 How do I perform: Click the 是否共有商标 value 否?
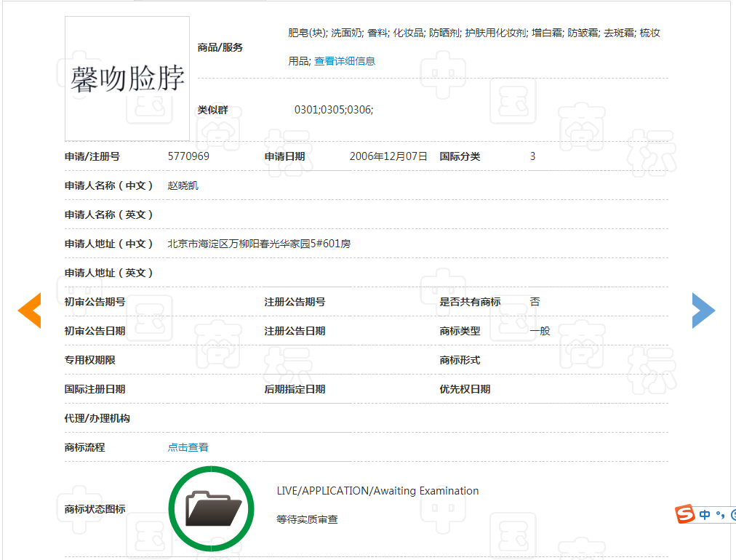(x=535, y=302)
